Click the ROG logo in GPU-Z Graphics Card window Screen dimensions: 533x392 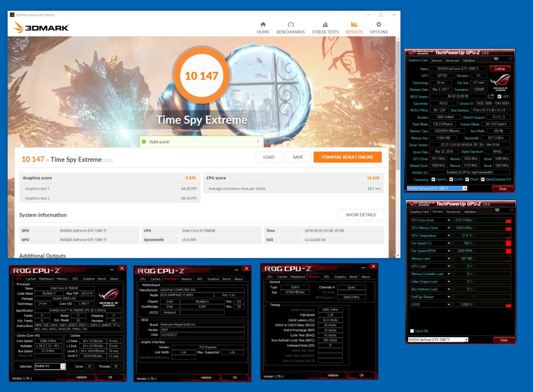click(x=500, y=82)
